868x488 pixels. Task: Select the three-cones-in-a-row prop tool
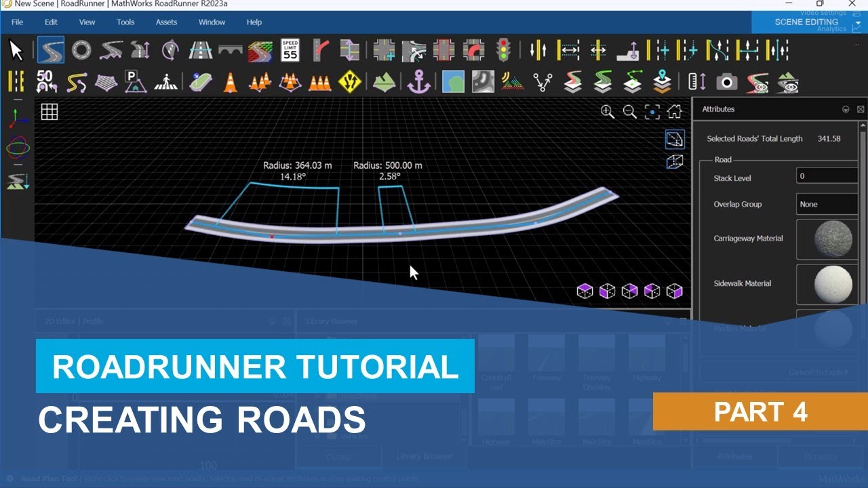[x=320, y=83]
